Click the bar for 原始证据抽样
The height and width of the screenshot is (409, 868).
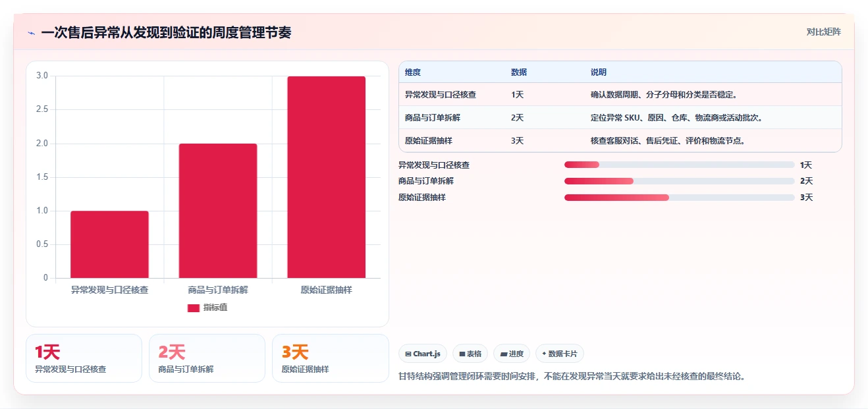(x=326, y=177)
